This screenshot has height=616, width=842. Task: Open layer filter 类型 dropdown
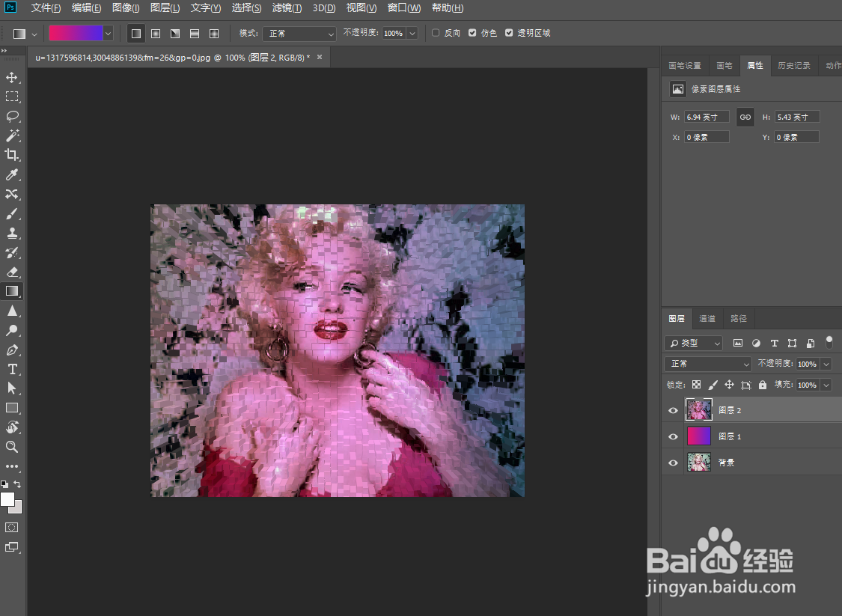(x=693, y=343)
